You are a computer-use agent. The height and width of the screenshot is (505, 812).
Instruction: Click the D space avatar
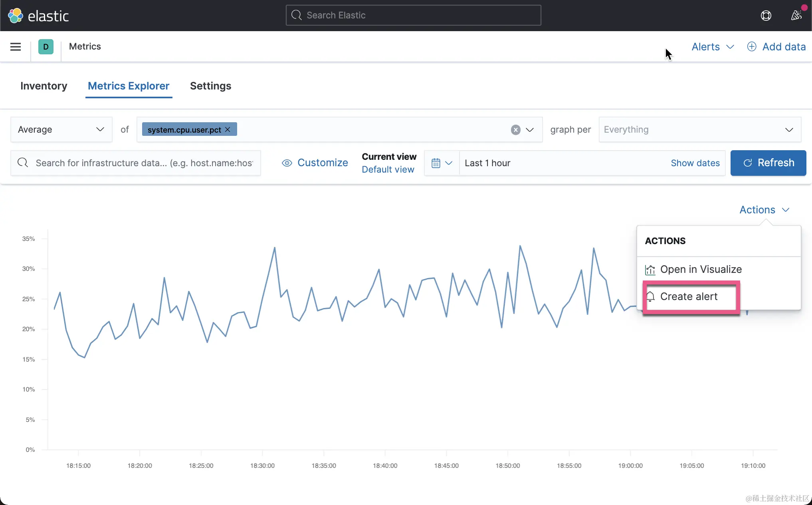(x=46, y=47)
